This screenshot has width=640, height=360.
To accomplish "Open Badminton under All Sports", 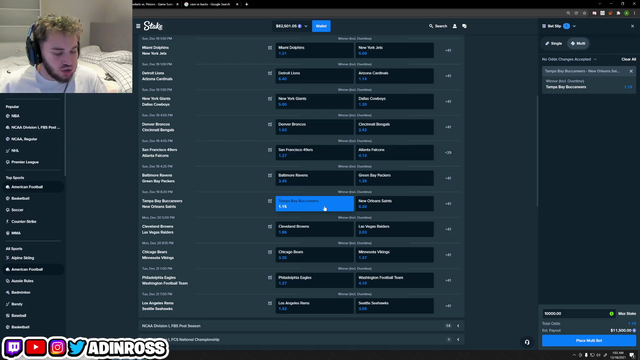I will pyautogui.click(x=20, y=293).
